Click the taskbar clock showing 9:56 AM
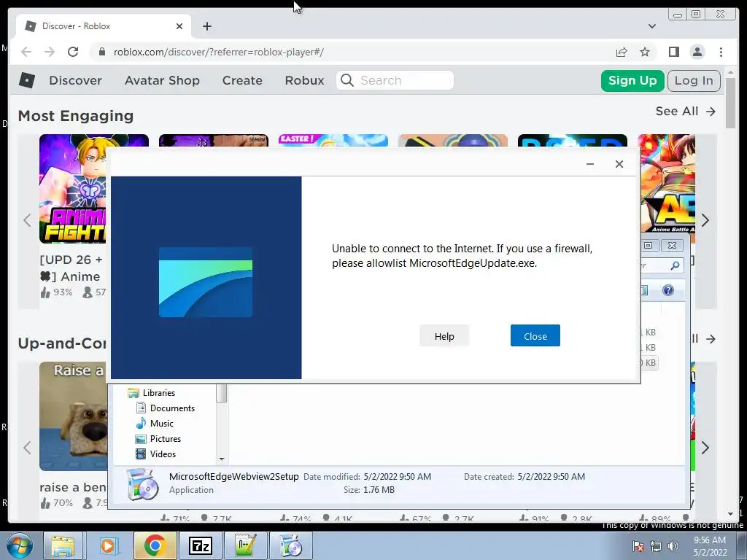Image resolution: width=747 pixels, height=560 pixels. pyautogui.click(x=710, y=546)
